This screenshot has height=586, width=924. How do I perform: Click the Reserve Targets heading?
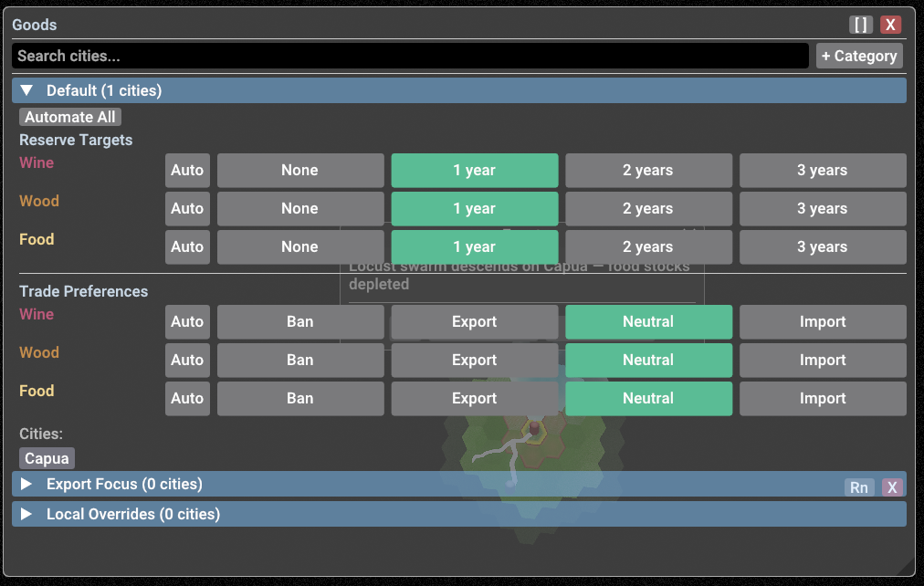[x=76, y=141]
